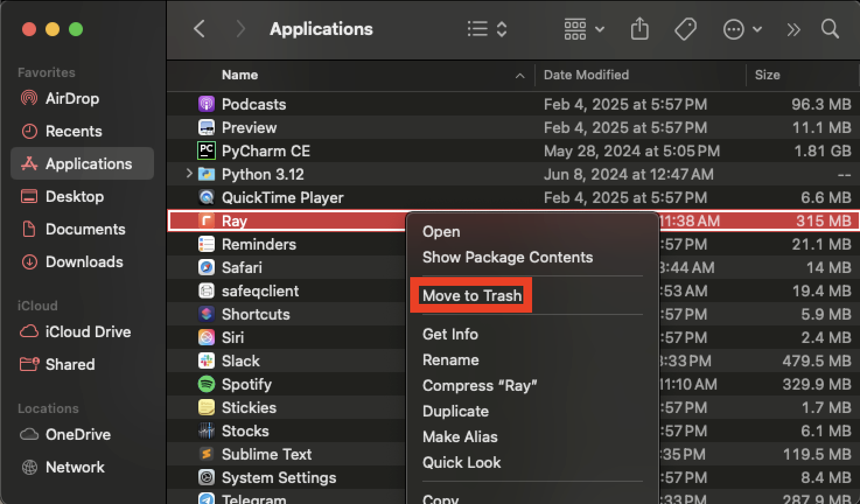Open the group-by grid dropdown
The width and height of the screenshot is (860, 504).
[584, 29]
